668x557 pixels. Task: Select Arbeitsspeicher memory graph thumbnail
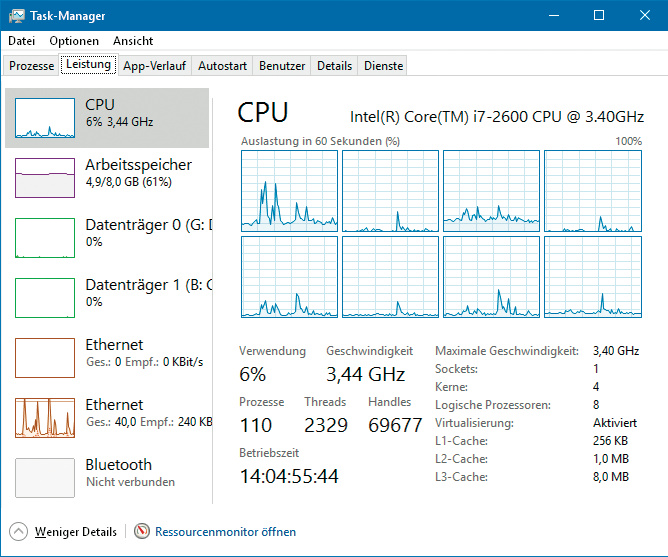coord(44,178)
